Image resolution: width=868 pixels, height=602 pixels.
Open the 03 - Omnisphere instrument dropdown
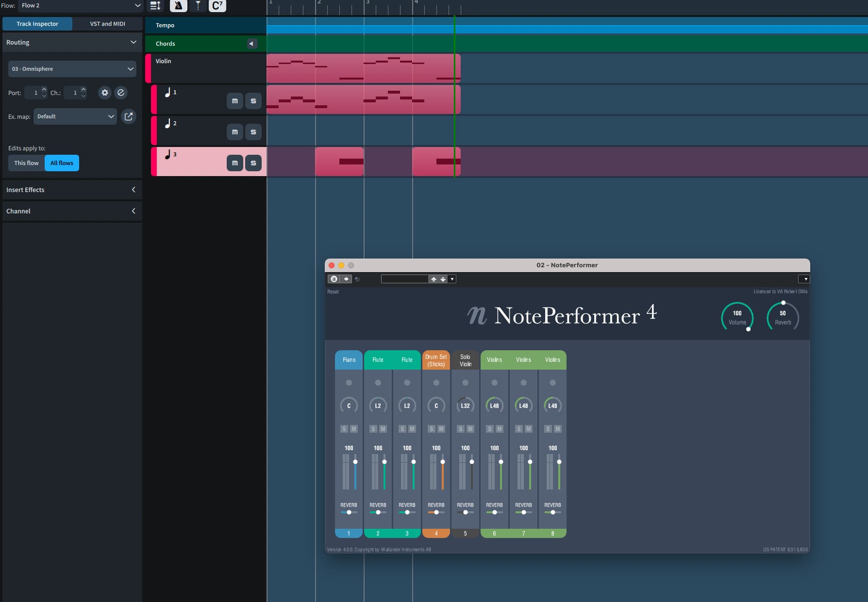pyautogui.click(x=72, y=69)
